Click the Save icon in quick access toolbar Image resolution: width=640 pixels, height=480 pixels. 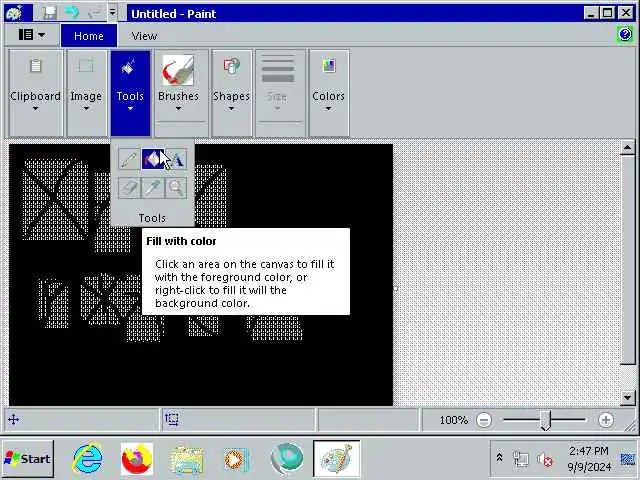coord(50,13)
